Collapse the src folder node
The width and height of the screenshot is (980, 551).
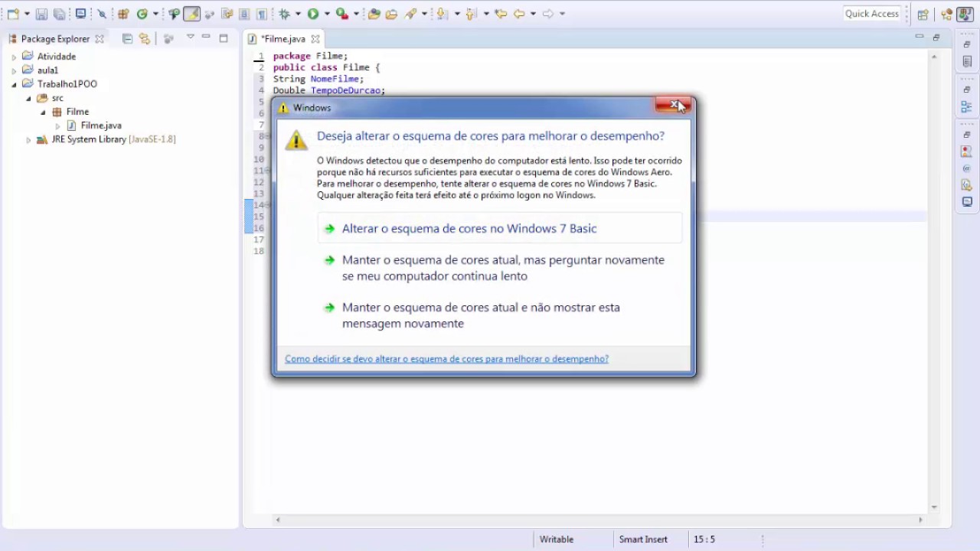pos(28,98)
